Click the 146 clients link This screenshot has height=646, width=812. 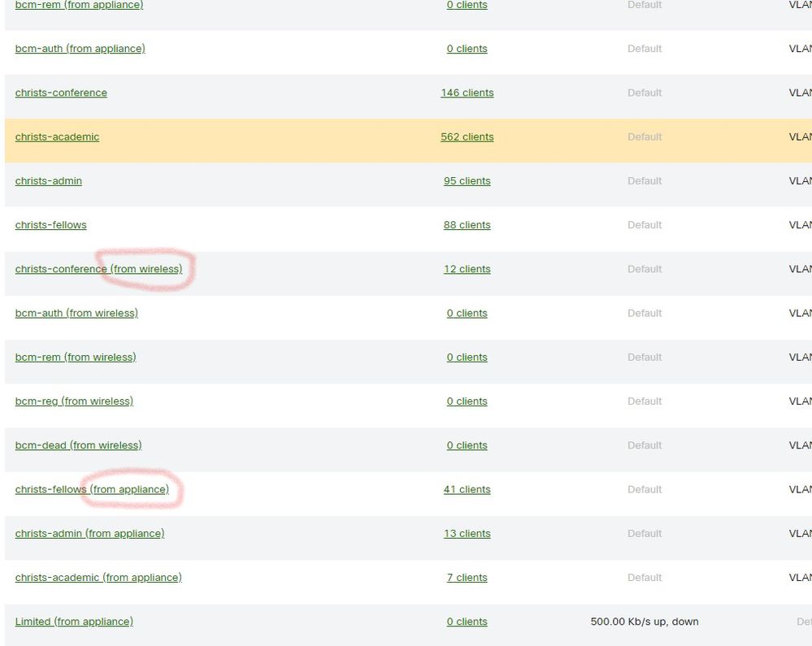click(467, 93)
